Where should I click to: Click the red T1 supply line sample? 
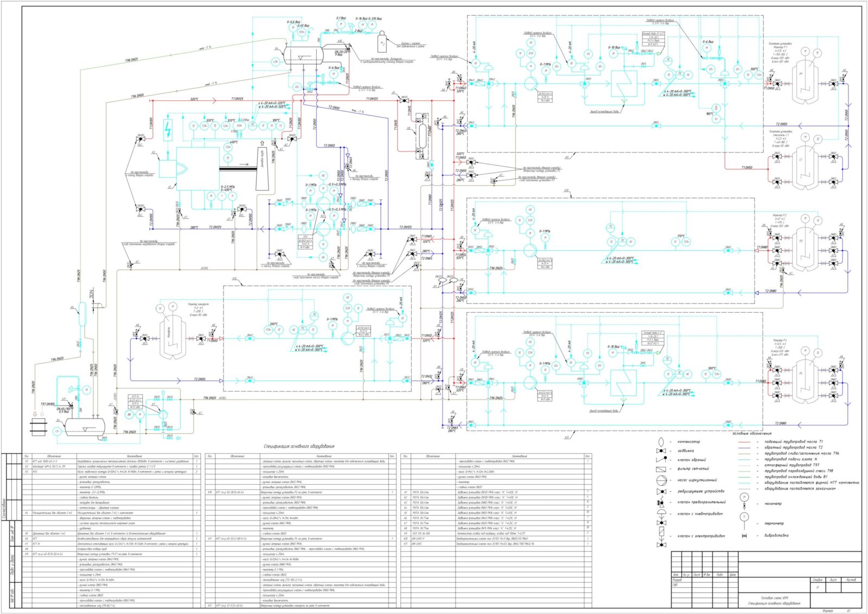(744, 442)
